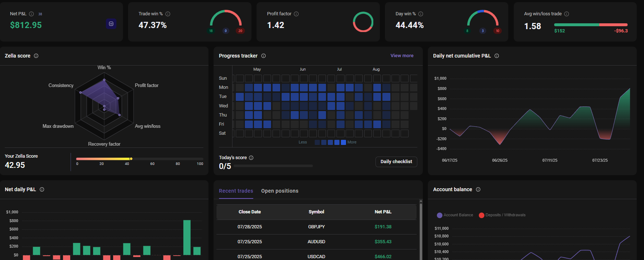The image size is (644, 260).
Task: Click the Progress tracker info icon
Action: [x=263, y=56]
